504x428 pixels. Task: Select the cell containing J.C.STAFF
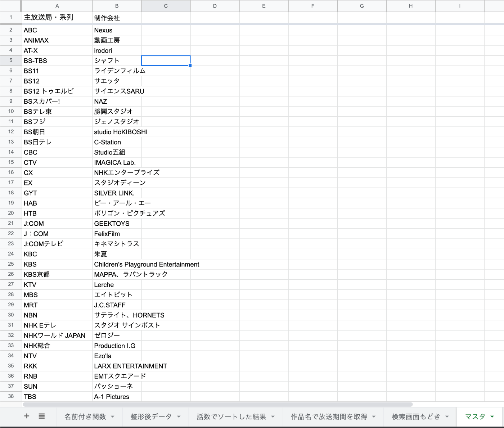pos(117,305)
